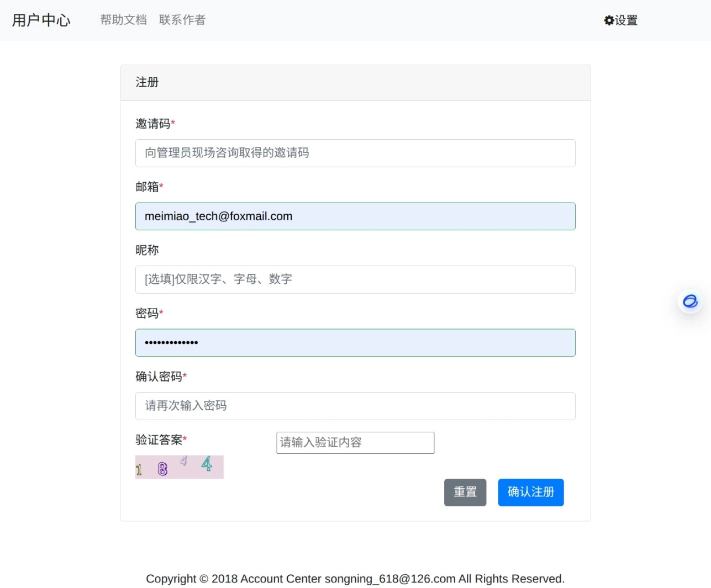Viewport: 711px width, 588px height.
Task: Refresh the captcha image showing 1 8 4
Action: tap(179, 467)
